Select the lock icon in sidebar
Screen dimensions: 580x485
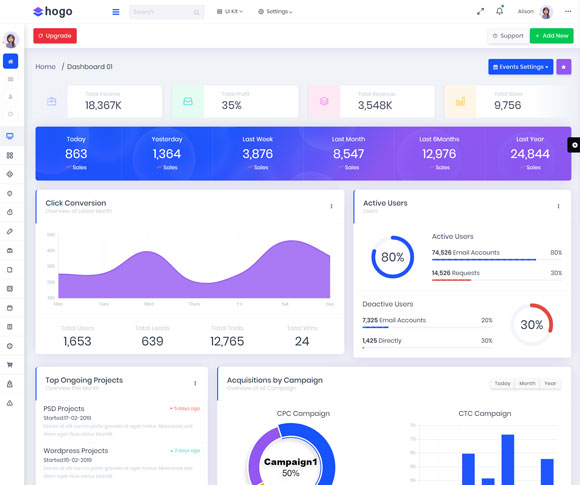tap(10, 384)
